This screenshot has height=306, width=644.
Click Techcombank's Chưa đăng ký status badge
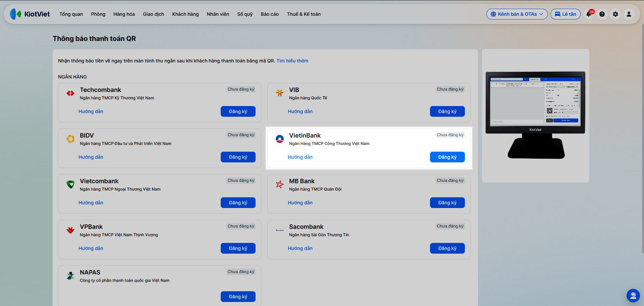(x=241, y=89)
